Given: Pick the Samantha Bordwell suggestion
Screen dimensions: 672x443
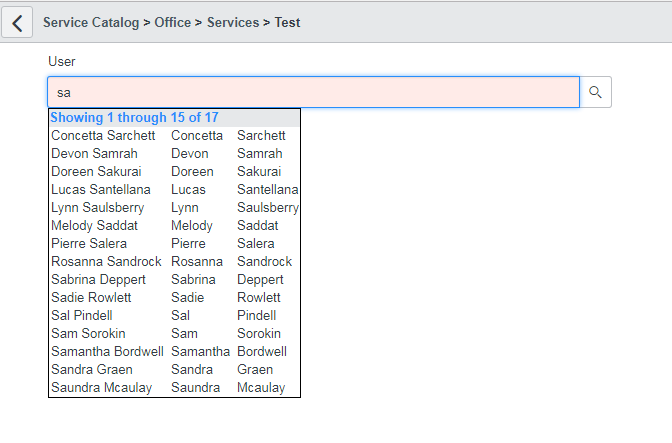Looking at the screenshot, I should [x=107, y=352].
